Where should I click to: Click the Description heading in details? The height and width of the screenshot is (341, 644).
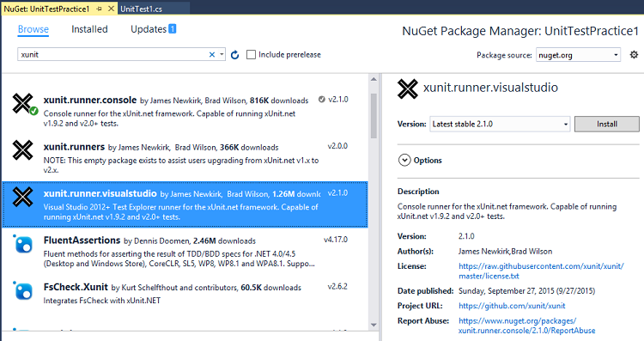418,192
